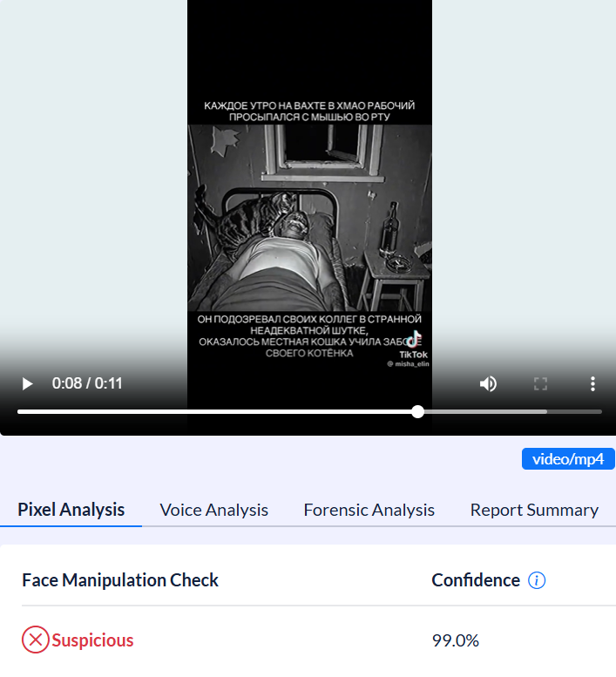Seek on the video progress bar
616x677 pixels.
click(309, 412)
